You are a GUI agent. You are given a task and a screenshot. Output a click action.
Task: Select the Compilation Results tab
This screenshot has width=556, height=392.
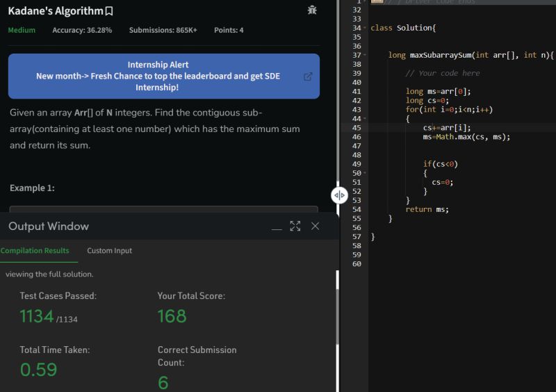click(x=35, y=251)
